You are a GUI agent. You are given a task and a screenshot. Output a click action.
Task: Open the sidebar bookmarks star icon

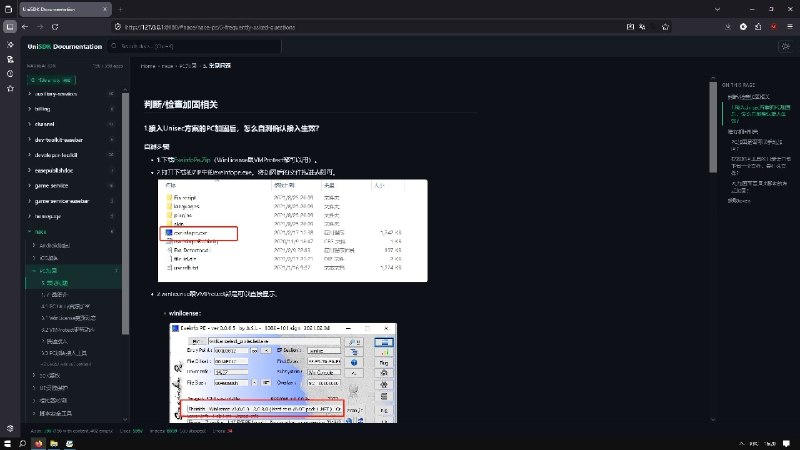10,89
